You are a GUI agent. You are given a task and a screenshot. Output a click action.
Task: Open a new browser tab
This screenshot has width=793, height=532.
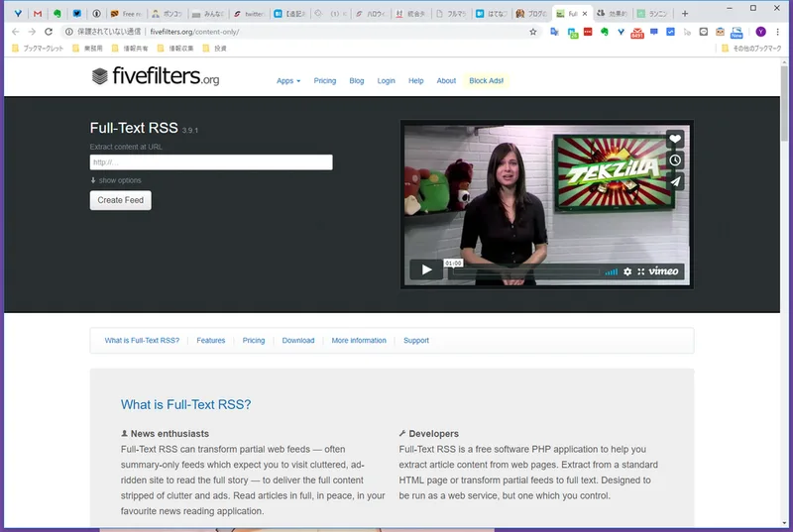tap(685, 14)
